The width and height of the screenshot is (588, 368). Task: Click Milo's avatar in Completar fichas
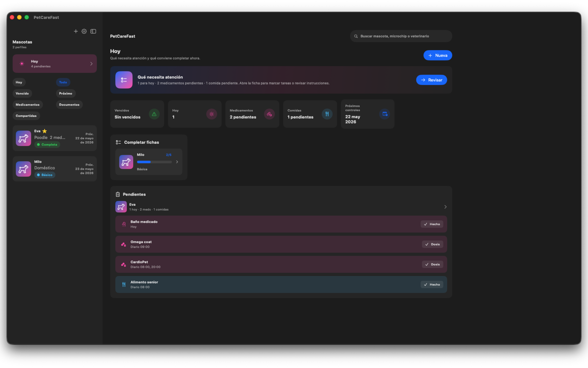(126, 162)
